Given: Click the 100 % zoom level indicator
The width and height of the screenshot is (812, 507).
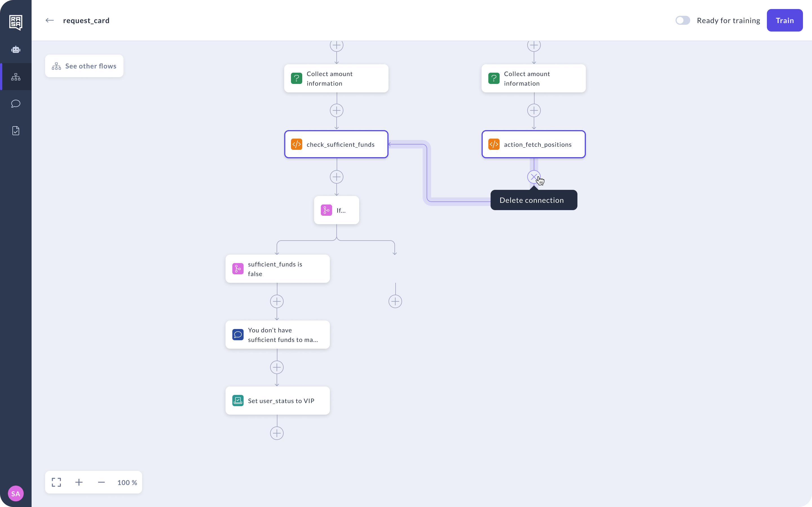Looking at the screenshot, I should pyautogui.click(x=127, y=482).
